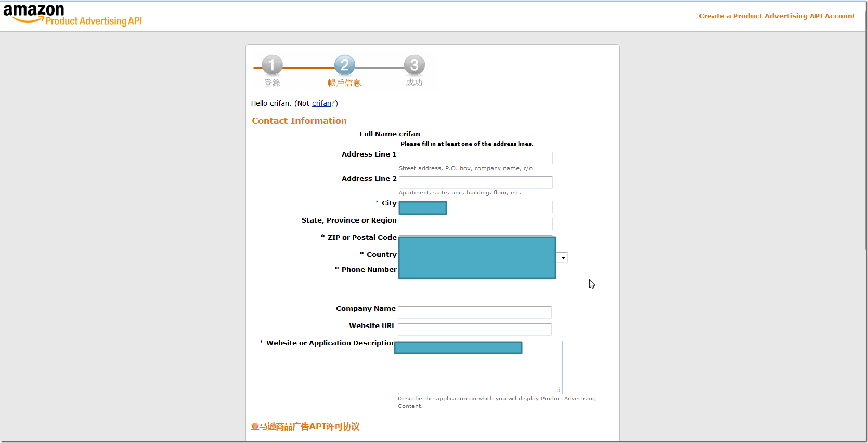Click step 1 circle for 登錄

click(272, 66)
